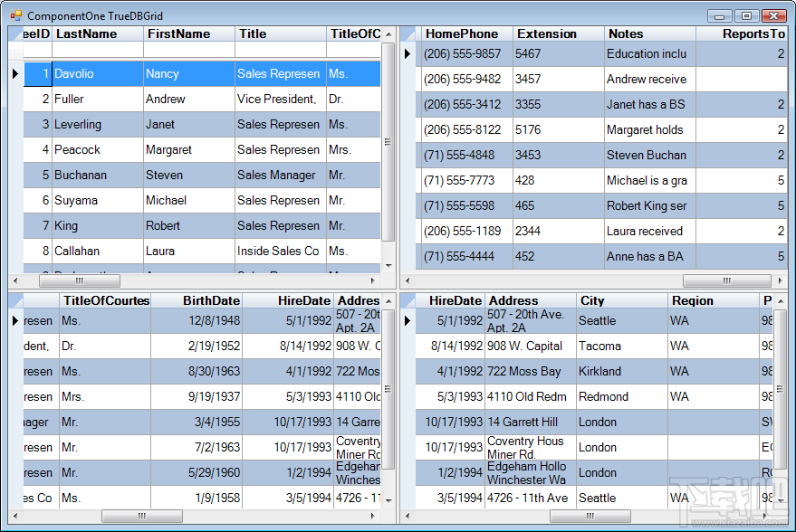Click the TitleOfCourtes header in the bottom-left grid

point(105,300)
